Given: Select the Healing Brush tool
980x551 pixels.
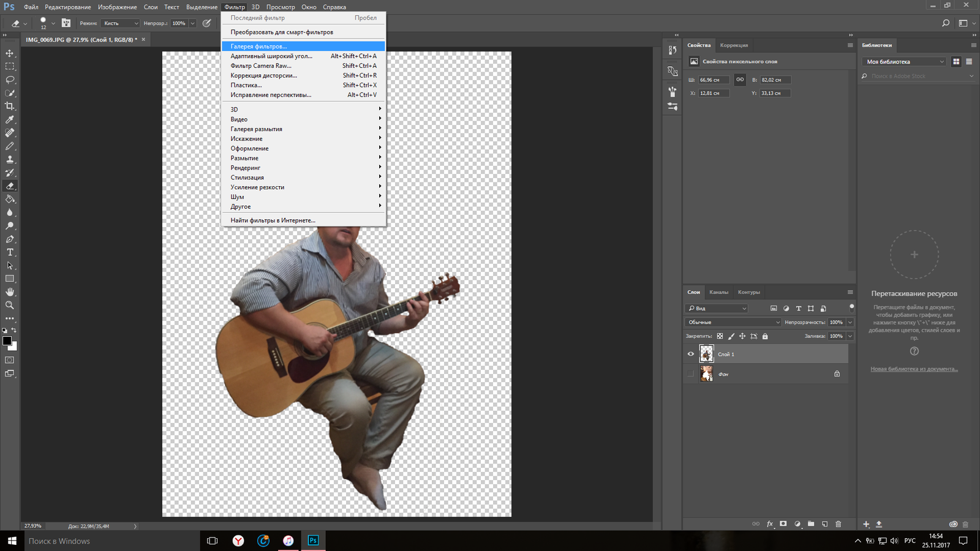Looking at the screenshot, I should [10, 133].
